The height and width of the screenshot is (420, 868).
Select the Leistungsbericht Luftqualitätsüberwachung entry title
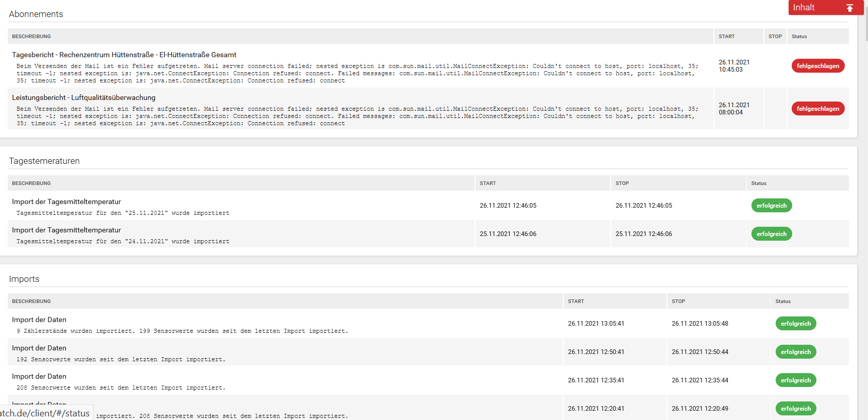pos(84,97)
